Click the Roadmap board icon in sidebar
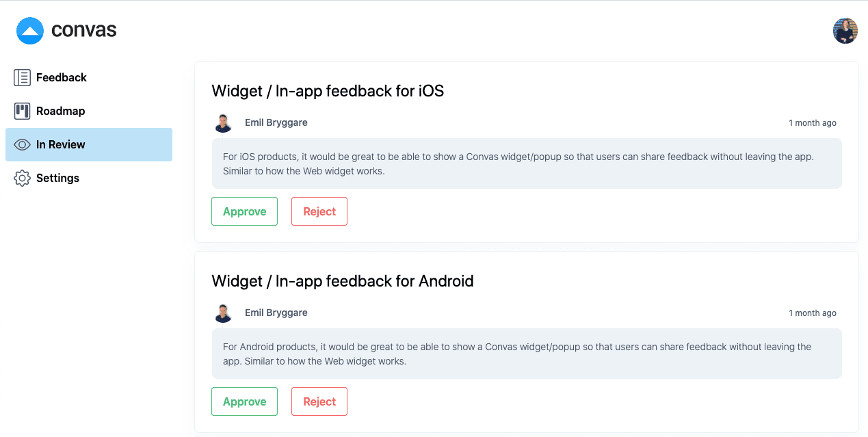 [22, 111]
